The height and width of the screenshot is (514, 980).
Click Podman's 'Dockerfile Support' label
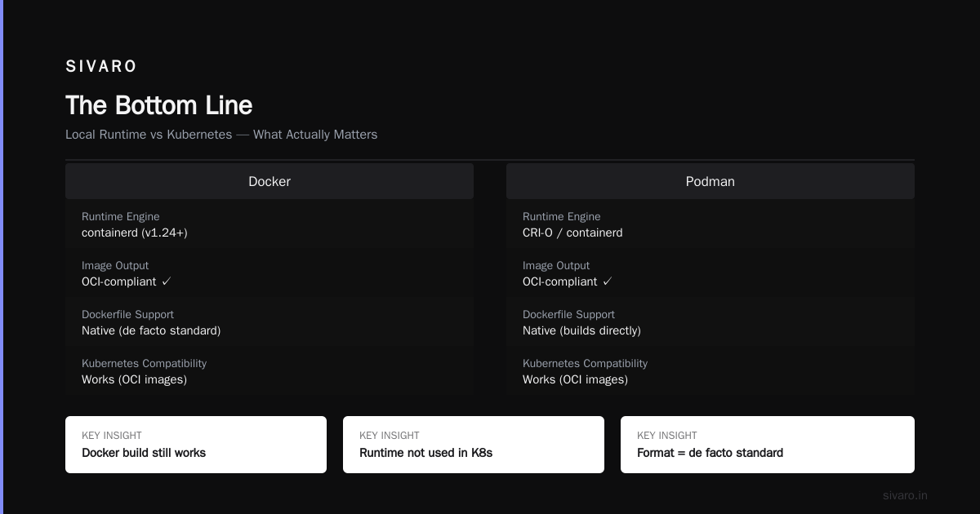coord(569,314)
